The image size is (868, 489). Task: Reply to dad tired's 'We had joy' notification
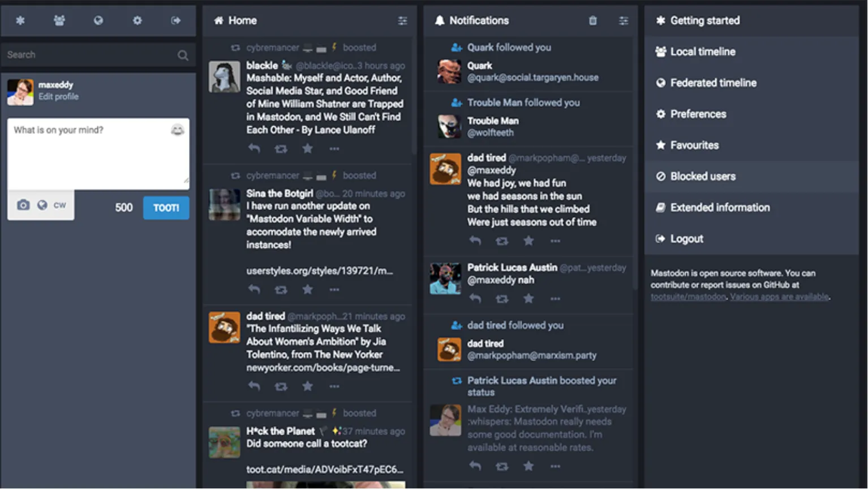(475, 241)
